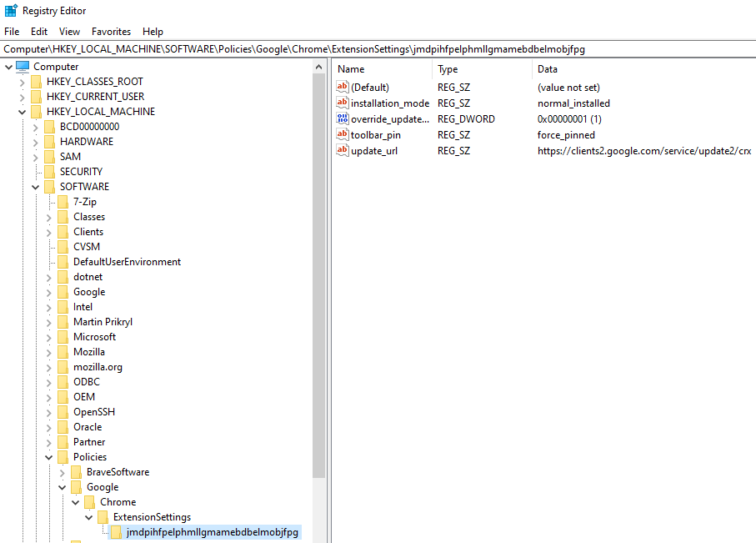Viewport: 756px width, 543px height.
Task: Click the registry path address bar
Action: click(378, 49)
